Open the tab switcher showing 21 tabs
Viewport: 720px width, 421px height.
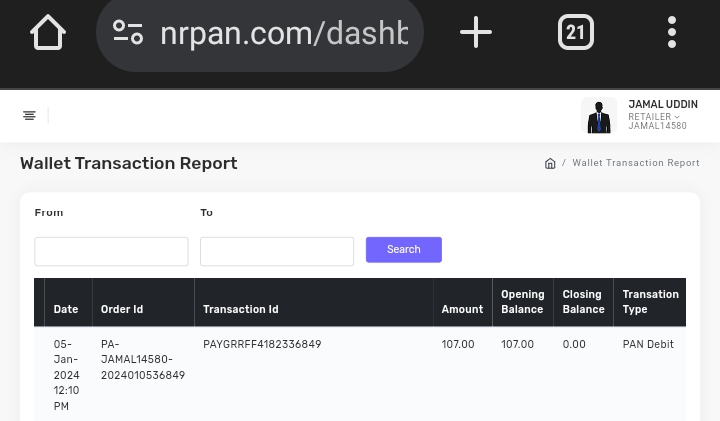click(x=575, y=33)
